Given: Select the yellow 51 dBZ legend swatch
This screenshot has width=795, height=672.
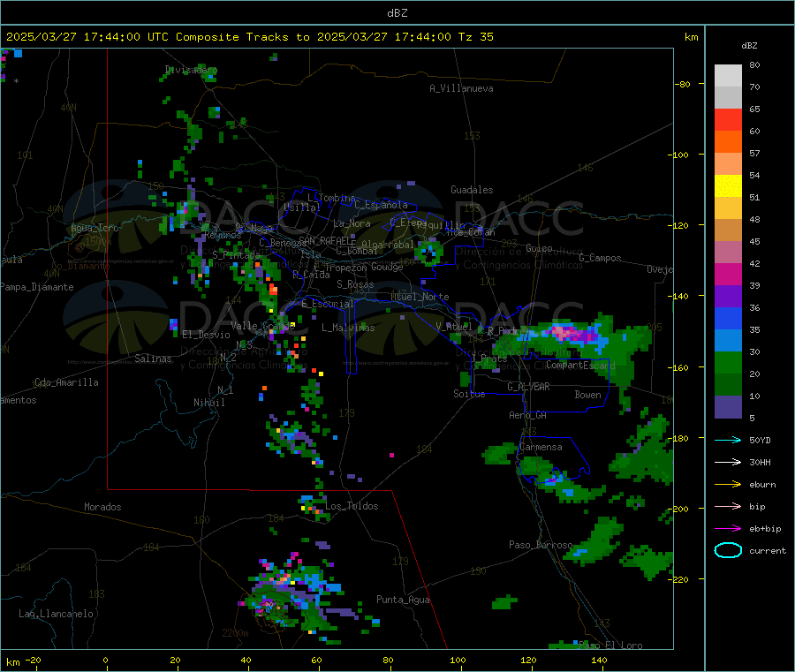Looking at the screenshot, I should click(728, 186).
